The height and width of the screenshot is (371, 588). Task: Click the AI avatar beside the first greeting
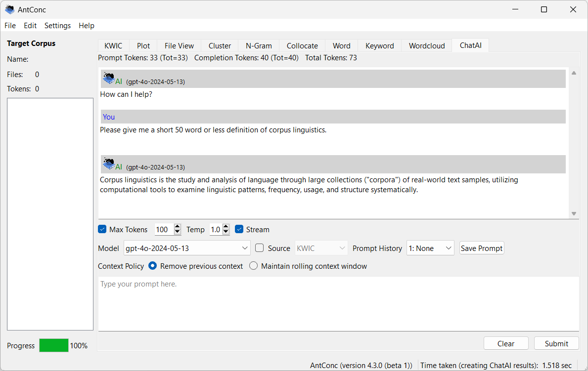(109, 78)
